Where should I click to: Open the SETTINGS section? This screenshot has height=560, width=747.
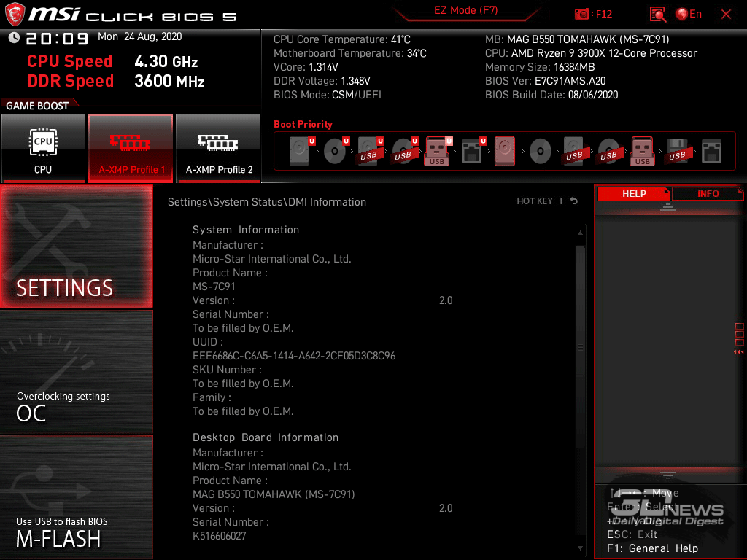(76, 246)
